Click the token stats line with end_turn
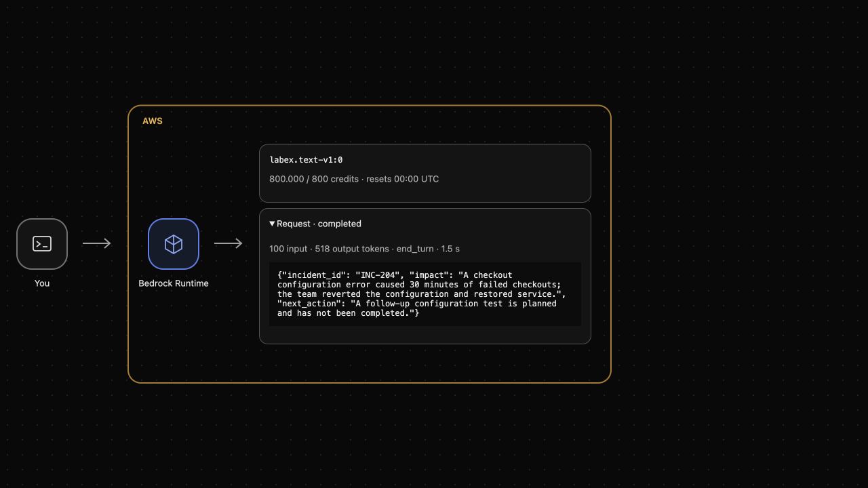This screenshot has width=868, height=488. pos(364,249)
